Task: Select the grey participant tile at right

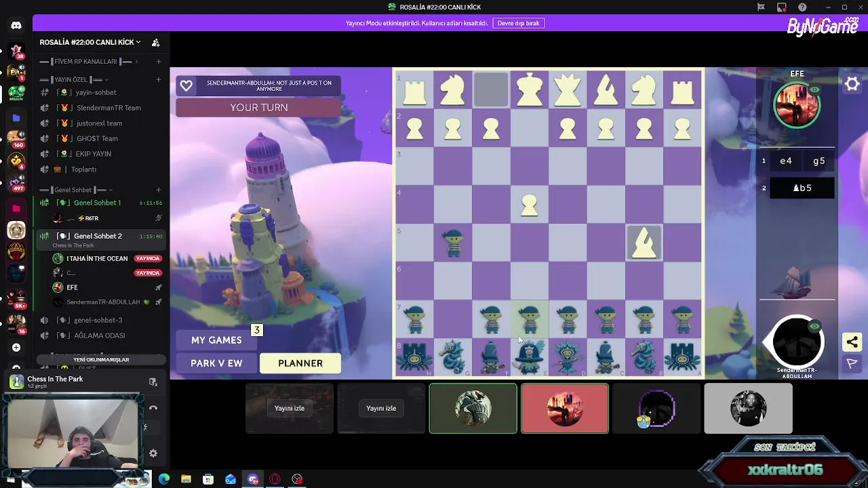Action: 748,408
